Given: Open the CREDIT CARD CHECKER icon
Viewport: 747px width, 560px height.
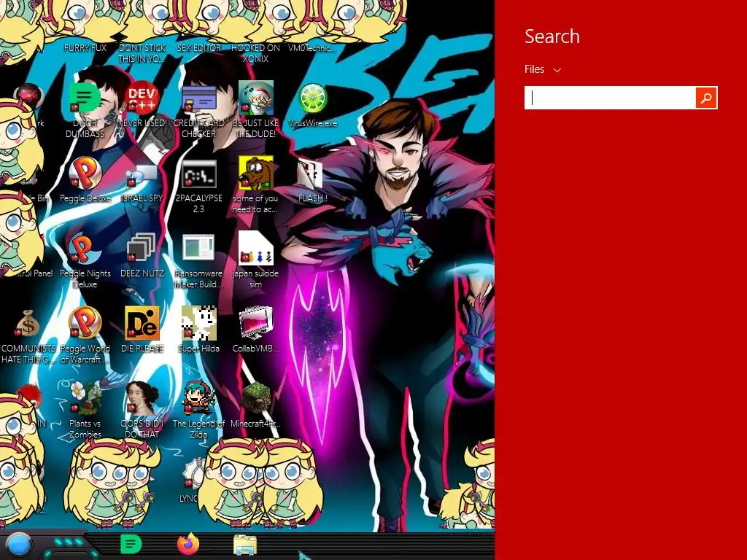Looking at the screenshot, I should (198, 98).
